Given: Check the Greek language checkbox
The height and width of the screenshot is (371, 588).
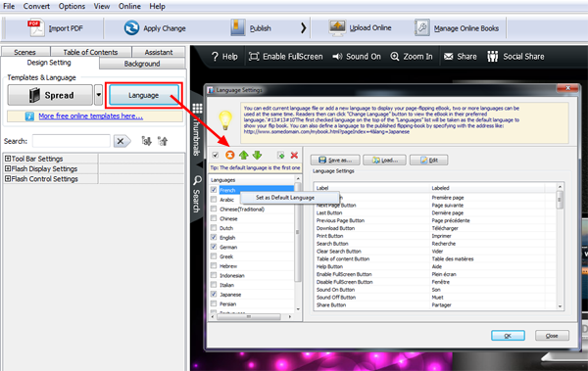Looking at the screenshot, I should pos(214,256).
